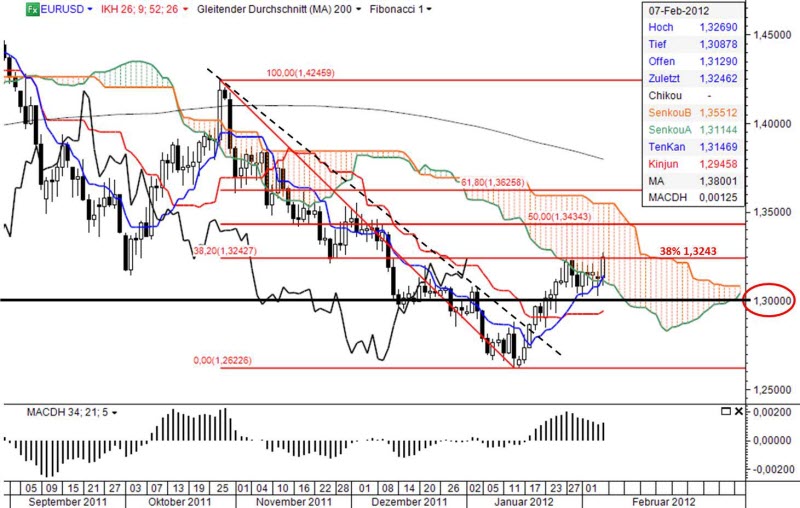This screenshot has height=508, width=800.
Task: Maximize the MACDH indicator panel
Action: click(726, 411)
